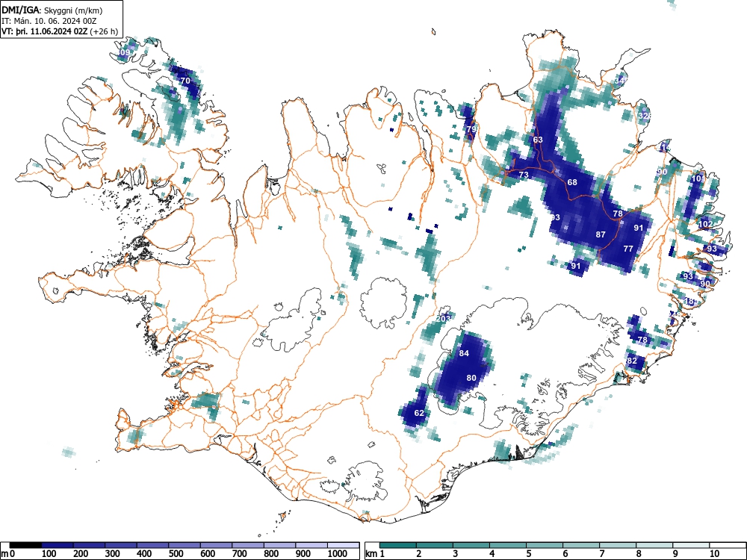This screenshot has height=560, width=747.
Task: Click the title 'DMI/IGA: Skyggni (m/km)'
Action: pyautogui.click(x=52, y=10)
